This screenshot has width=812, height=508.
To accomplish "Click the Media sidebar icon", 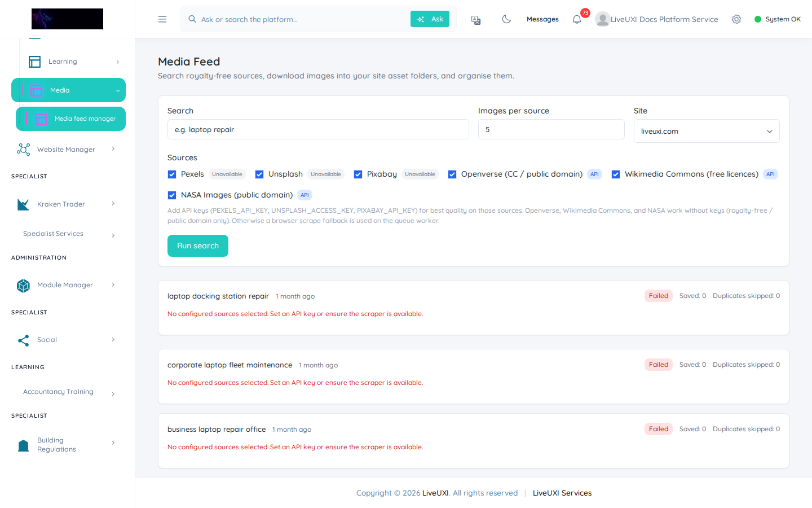I will coord(37,90).
